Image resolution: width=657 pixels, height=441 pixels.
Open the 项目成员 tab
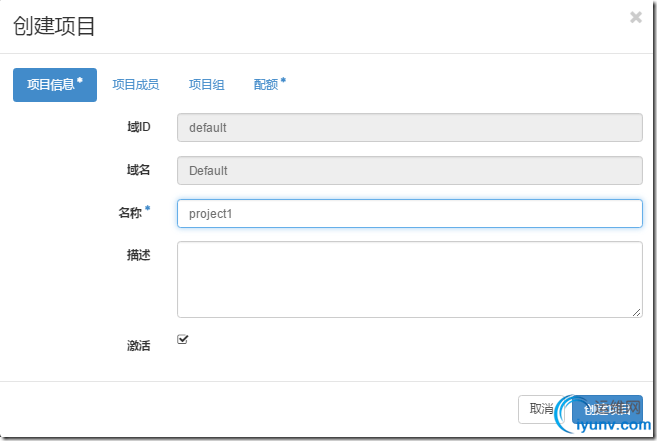(135, 85)
